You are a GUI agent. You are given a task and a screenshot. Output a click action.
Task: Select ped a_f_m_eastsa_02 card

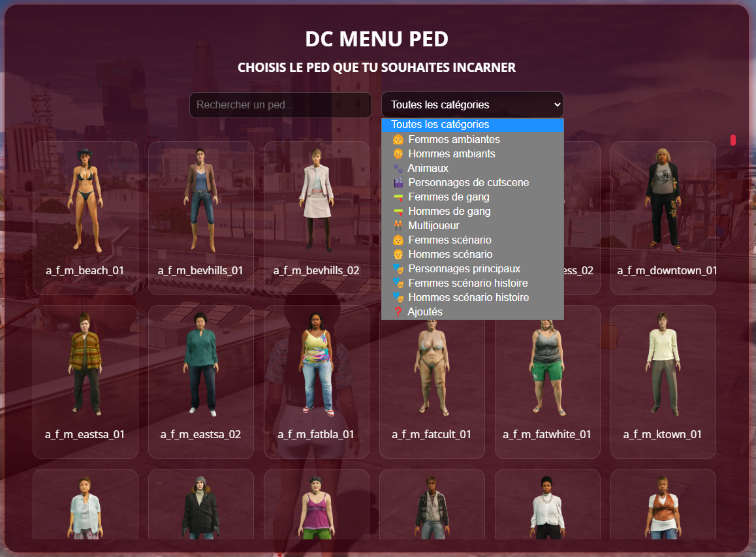click(x=201, y=382)
